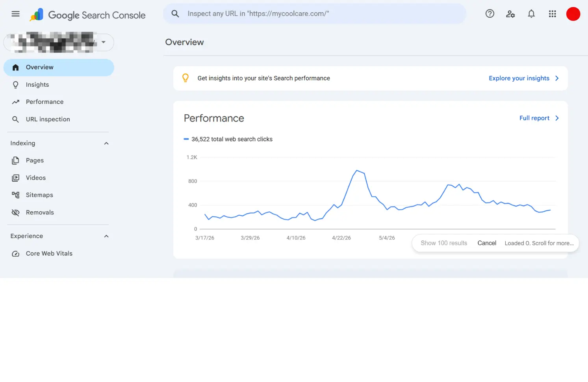588x382 pixels.
Task: Open the notifications bell
Action: tap(531, 14)
